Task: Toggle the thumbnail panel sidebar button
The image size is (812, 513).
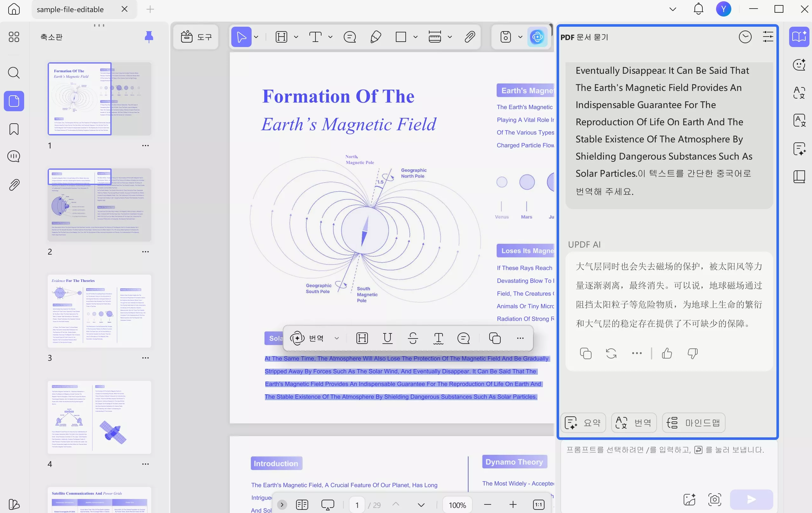Action: point(14,101)
